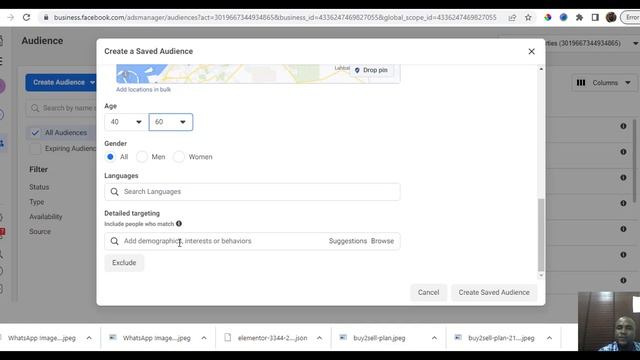Click the Exclude button
The height and width of the screenshot is (360, 640).
124,263
